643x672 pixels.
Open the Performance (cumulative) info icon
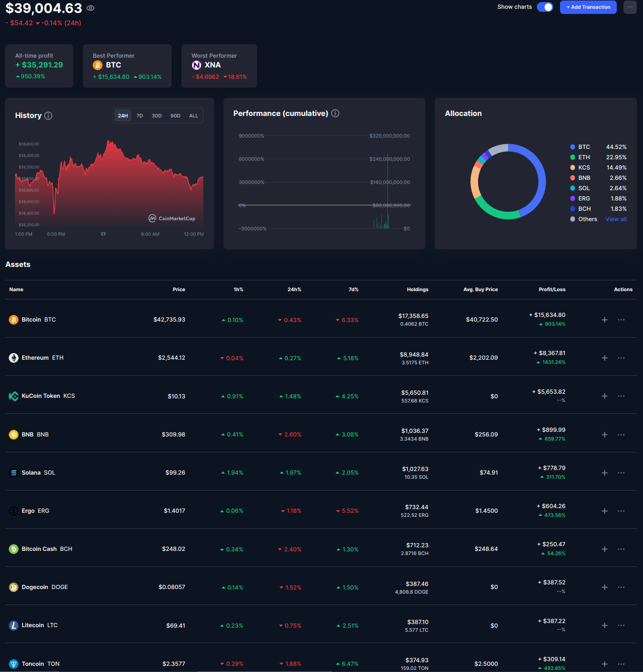[335, 113]
